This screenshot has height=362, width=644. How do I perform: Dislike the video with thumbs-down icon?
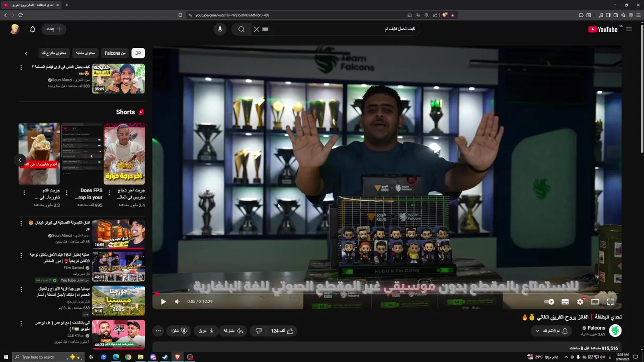pos(259,331)
